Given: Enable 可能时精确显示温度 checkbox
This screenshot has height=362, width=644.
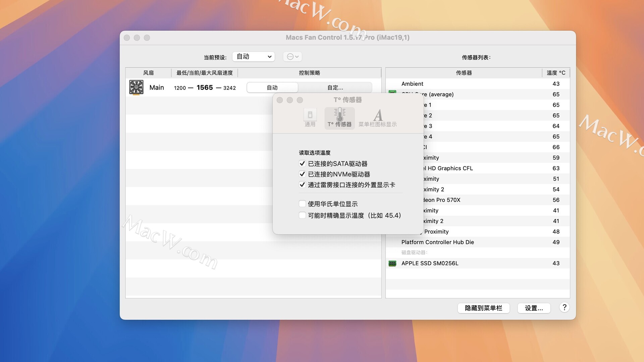Looking at the screenshot, I should pyautogui.click(x=302, y=215).
